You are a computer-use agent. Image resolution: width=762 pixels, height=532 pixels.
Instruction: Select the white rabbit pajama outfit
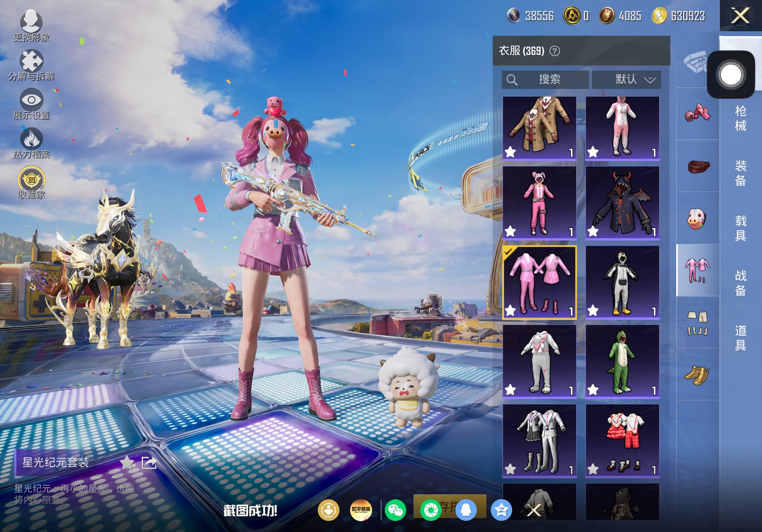click(x=540, y=361)
